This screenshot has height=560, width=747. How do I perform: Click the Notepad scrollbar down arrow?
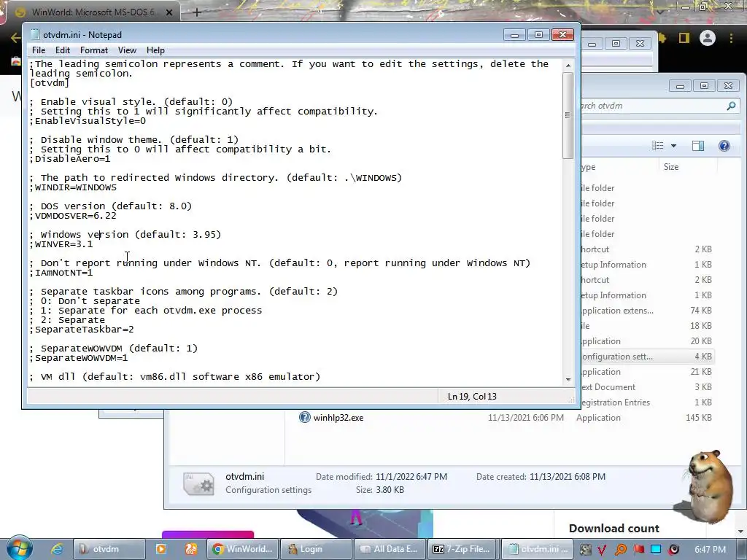[568, 379]
